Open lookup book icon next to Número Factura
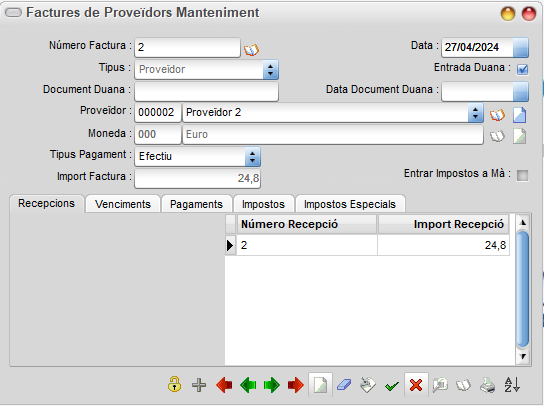The image size is (544, 406). coord(251,50)
